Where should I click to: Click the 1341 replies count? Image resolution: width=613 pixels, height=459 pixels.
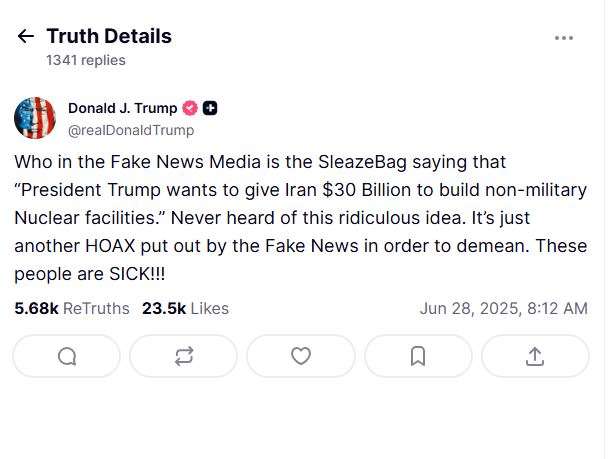[x=86, y=60]
